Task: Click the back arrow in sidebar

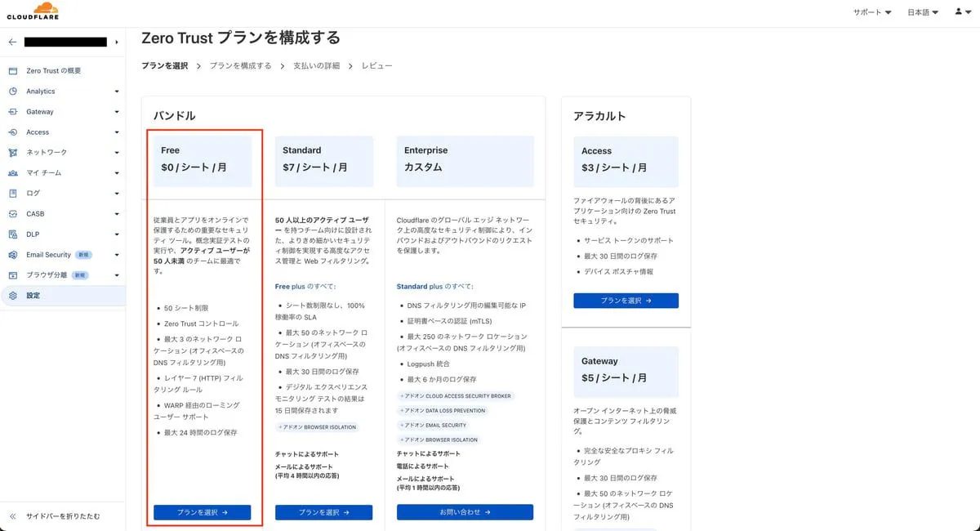Action: 12,42
